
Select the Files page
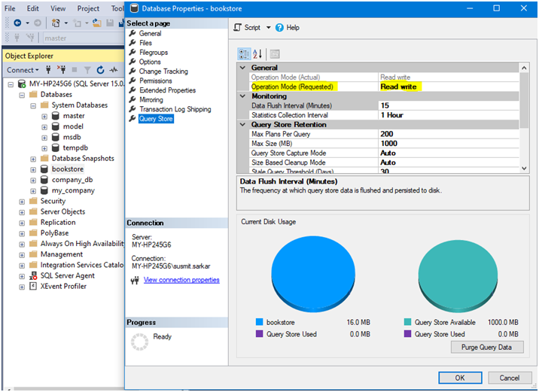(145, 43)
